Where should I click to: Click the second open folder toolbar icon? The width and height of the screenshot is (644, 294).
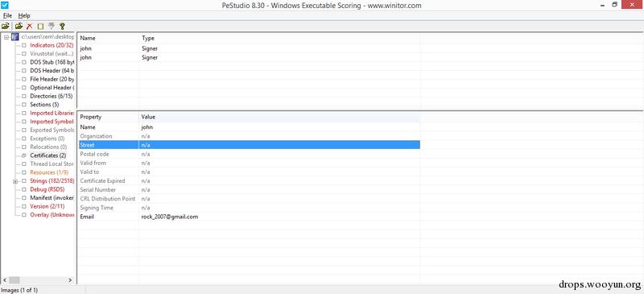coord(19,27)
